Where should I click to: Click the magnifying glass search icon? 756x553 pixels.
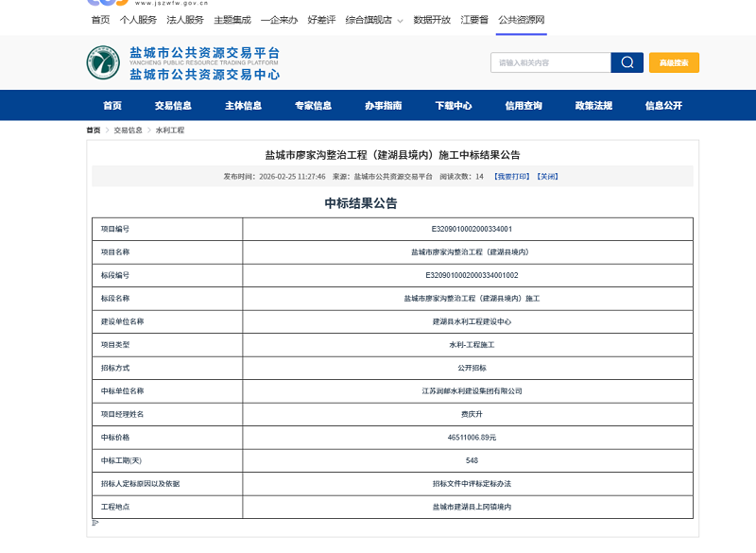coord(626,62)
